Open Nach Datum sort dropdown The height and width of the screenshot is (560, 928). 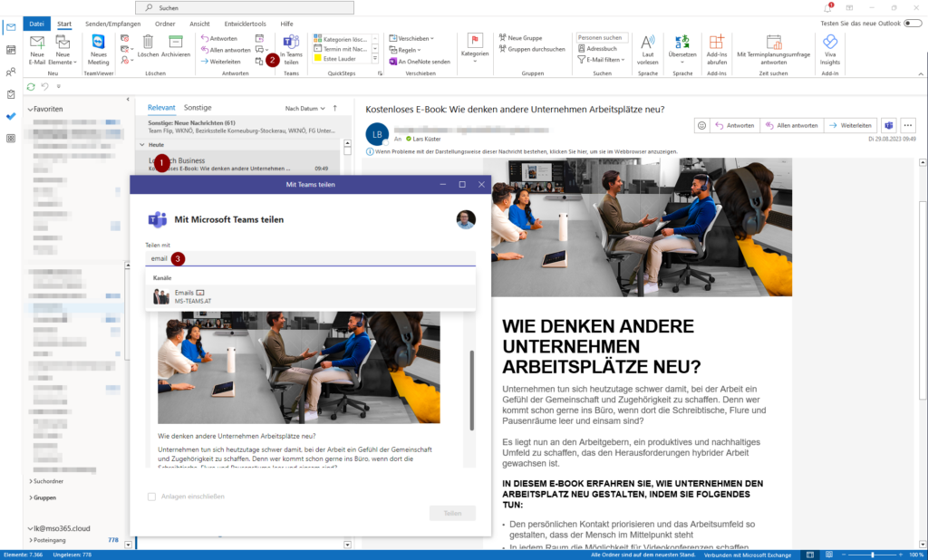tap(304, 109)
